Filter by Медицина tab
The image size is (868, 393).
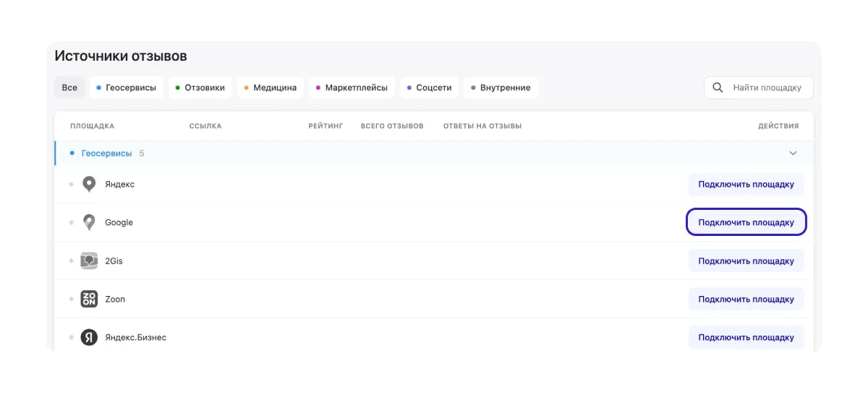271,88
